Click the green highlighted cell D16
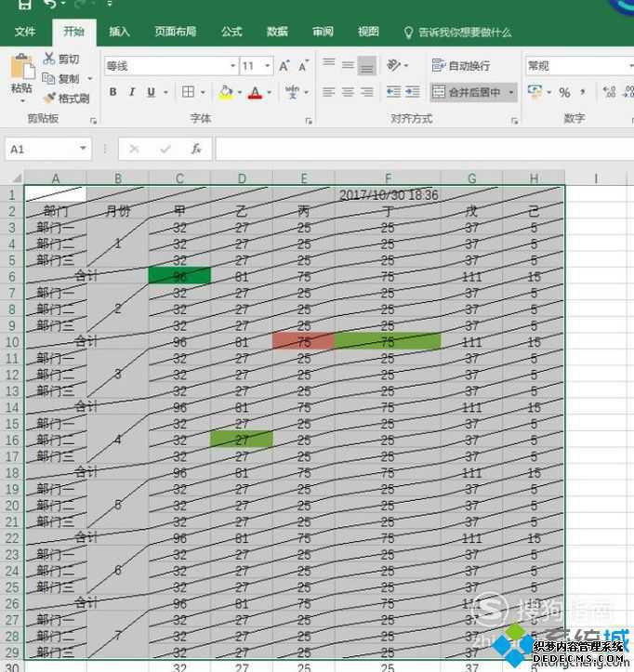The width and height of the screenshot is (634, 672). 242,440
